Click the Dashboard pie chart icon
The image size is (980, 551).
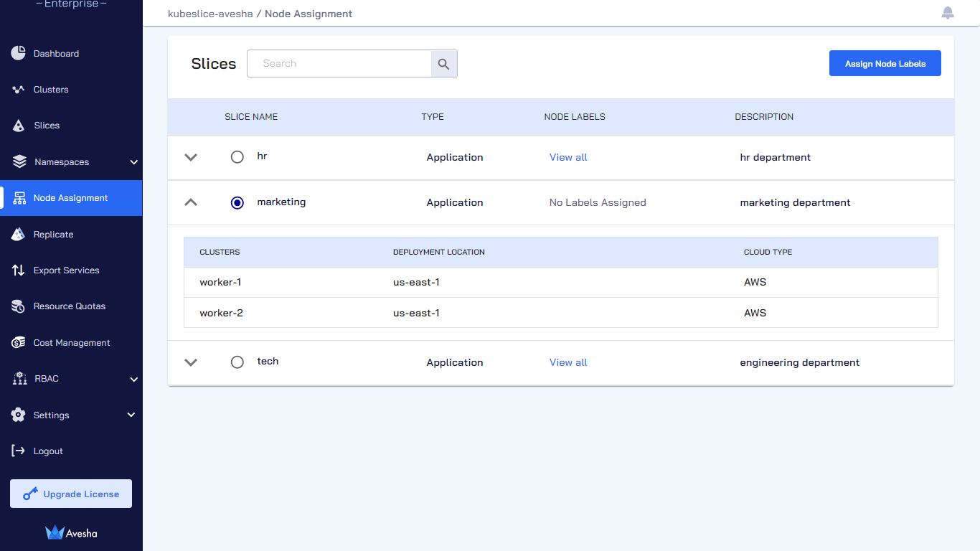tap(19, 53)
